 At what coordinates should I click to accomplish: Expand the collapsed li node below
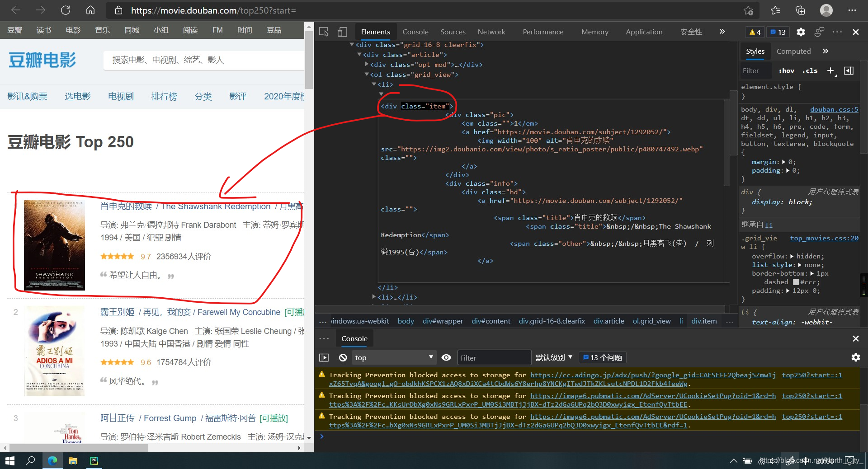[374, 297]
